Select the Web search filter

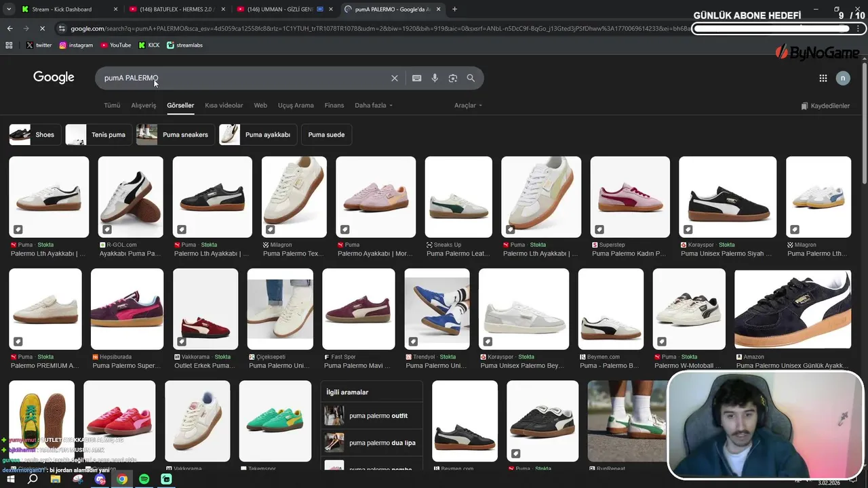[260, 106]
